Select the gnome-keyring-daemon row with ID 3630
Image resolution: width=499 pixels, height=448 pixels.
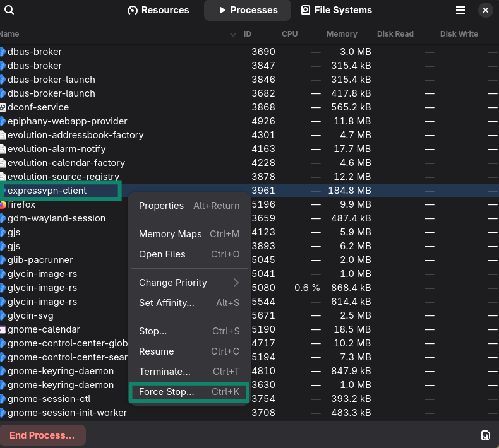point(249,385)
